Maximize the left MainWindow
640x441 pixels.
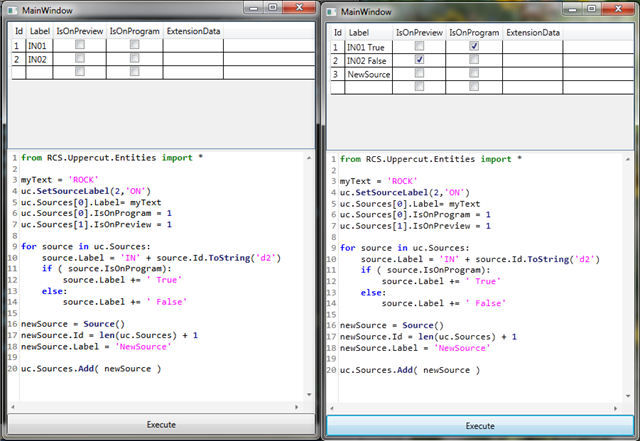click(273, 8)
